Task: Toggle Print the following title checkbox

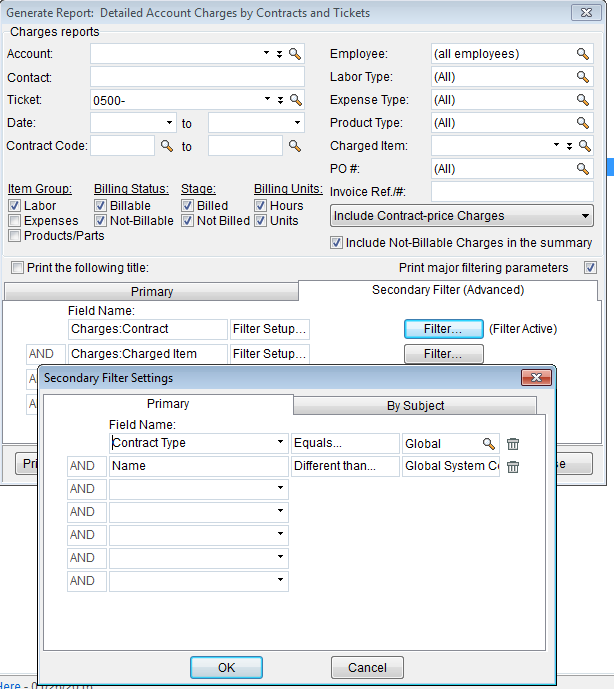Action: (17, 268)
